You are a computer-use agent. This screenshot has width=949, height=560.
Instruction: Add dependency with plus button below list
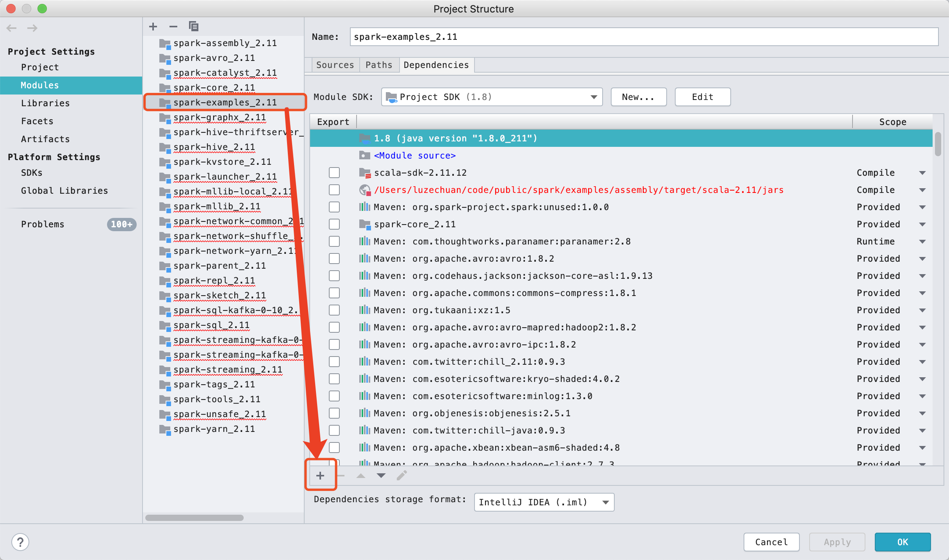(x=320, y=475)
